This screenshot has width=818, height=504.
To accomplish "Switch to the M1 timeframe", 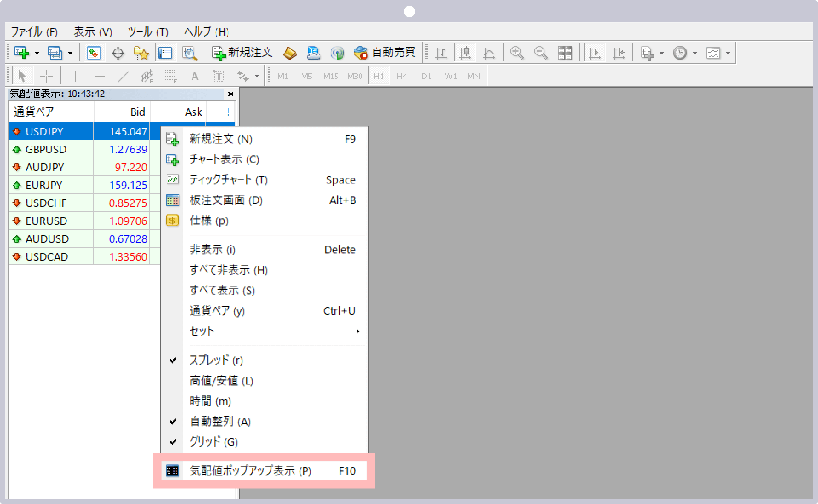I will point(282,77).
